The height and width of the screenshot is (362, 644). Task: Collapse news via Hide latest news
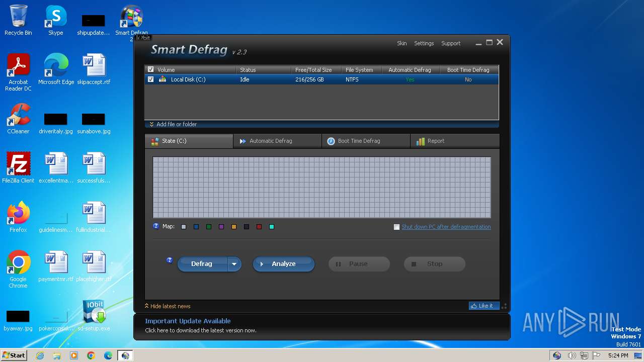[x=167, y=306]
